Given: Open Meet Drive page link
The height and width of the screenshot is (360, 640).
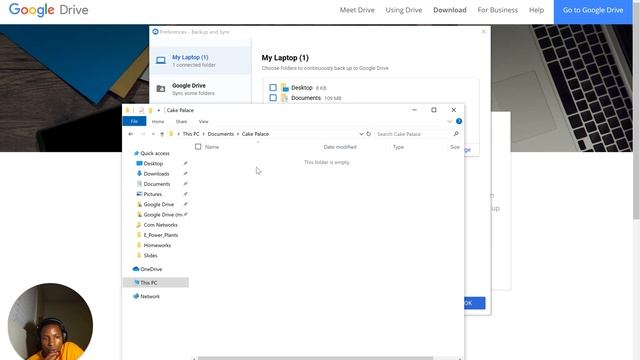Looking at the screenshot, I should [357, 10].
